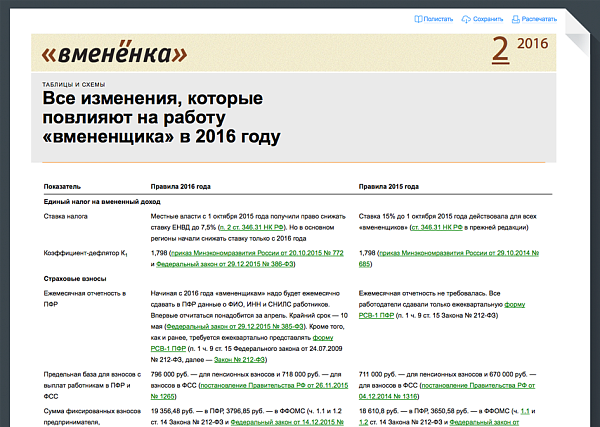Open the «вменёнка» magazine logo

pyautogui.click(x=115, y=51)
